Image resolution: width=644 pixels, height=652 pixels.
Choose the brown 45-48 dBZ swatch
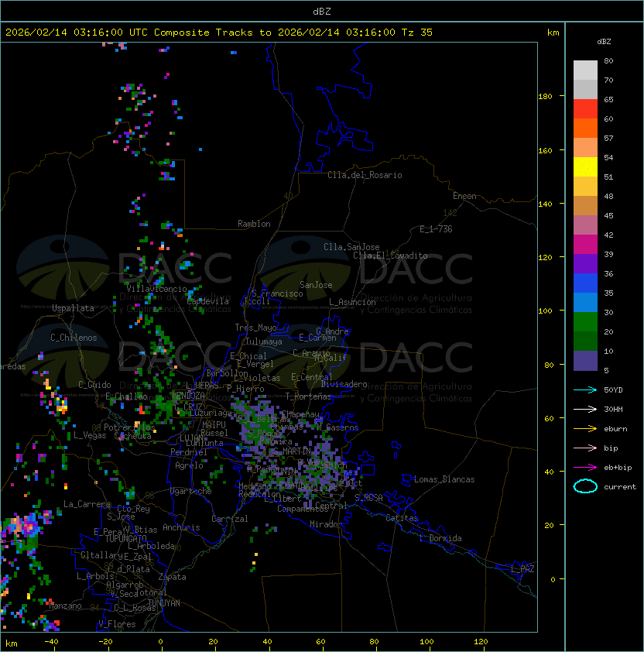tap(585, 206)
